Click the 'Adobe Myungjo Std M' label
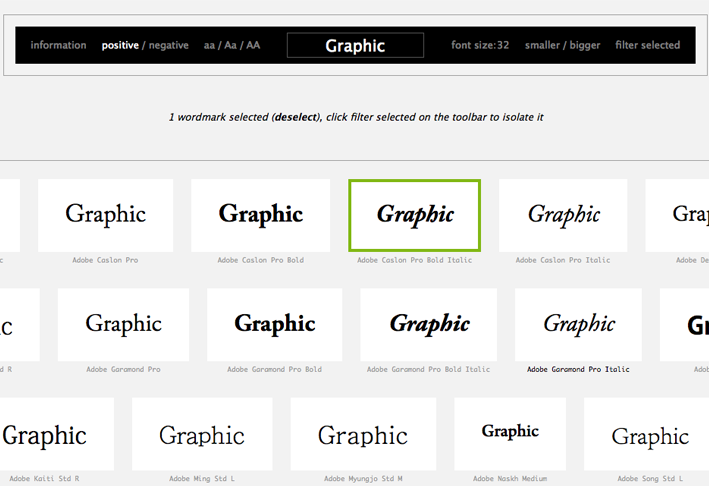709x486 pixels. pyautogui.click(x=363, y=478)
